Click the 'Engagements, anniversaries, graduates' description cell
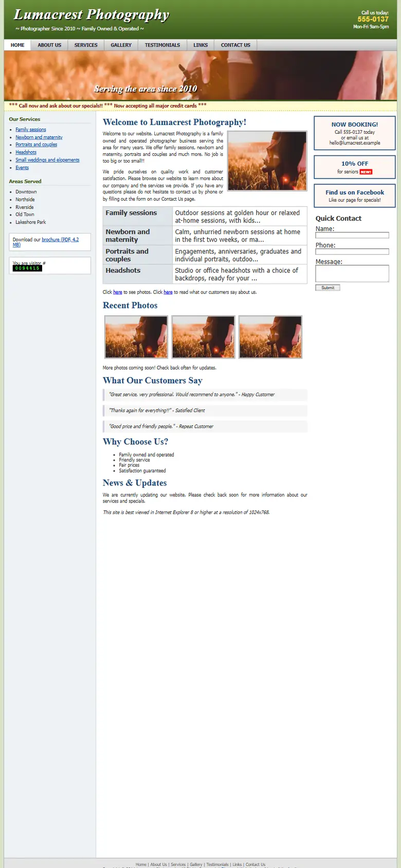Screen dimensions: 401x868 click(x=240, y=255)
